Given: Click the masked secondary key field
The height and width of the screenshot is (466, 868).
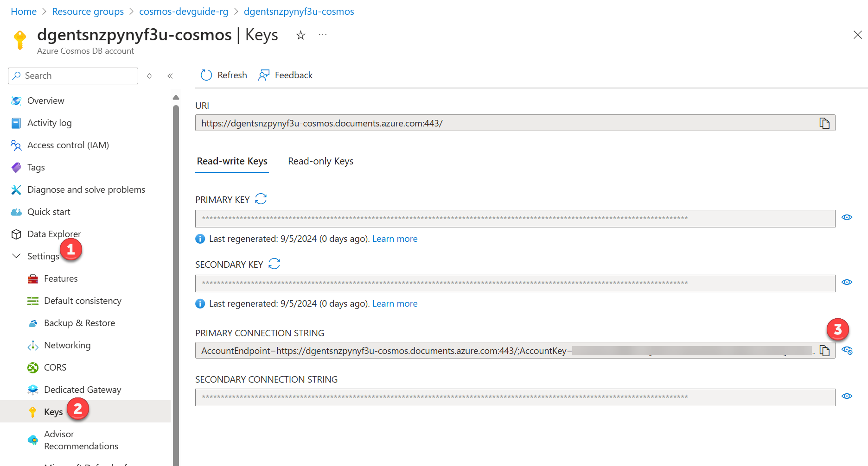Looking at the screenshot, I should (x=515, y=283).
